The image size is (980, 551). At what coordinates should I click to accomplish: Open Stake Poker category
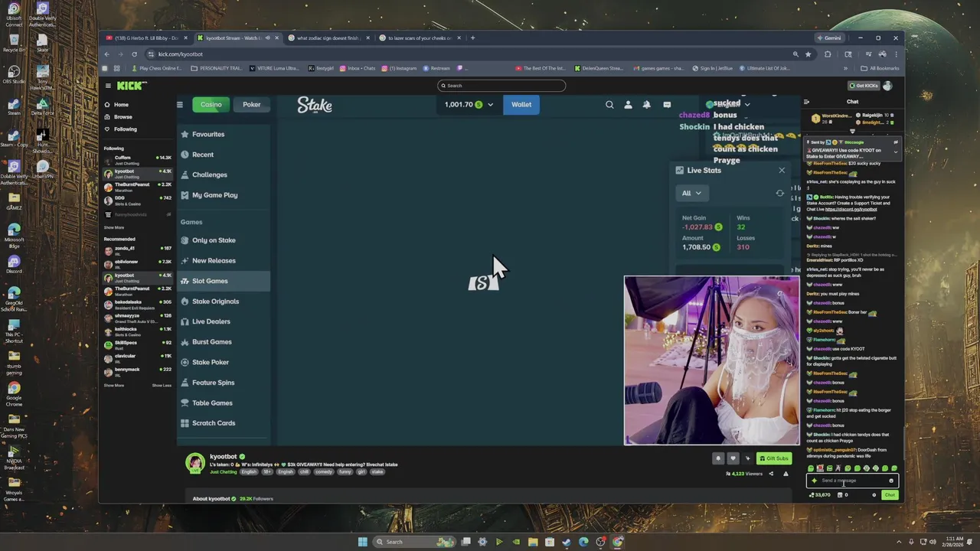(224, 362)
